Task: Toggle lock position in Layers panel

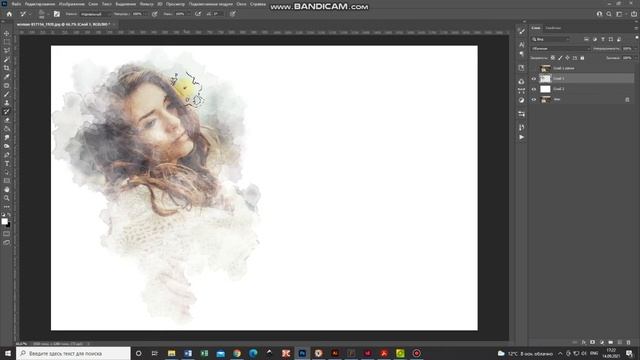Action: click(x=567, y=58)
